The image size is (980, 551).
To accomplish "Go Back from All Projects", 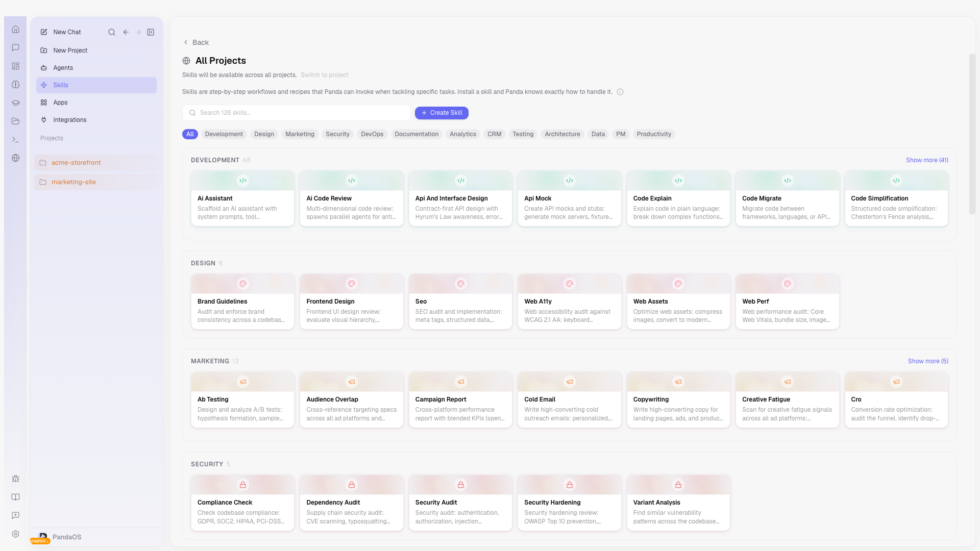I will point(196,42).
